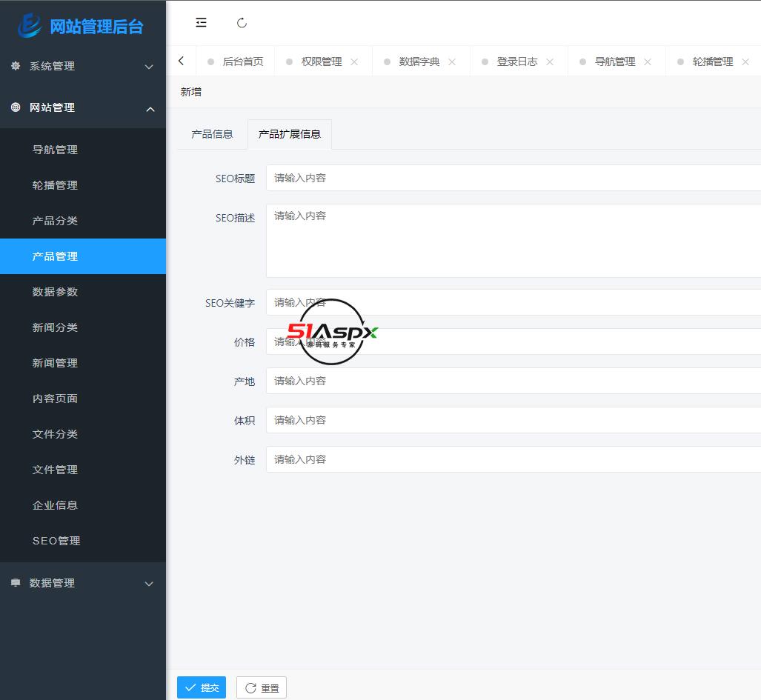
Task: Open 产品分类 in the sidebar
Action: click(x=83, y=221)
